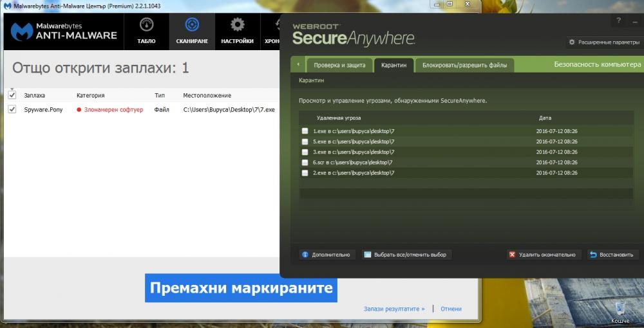Toggle the select-all threats checkbox in Malwarebytes

(x=12, y=95)
